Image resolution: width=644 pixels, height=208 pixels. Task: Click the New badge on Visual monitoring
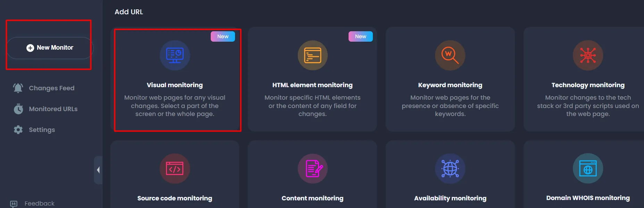[x=223, y=36]
